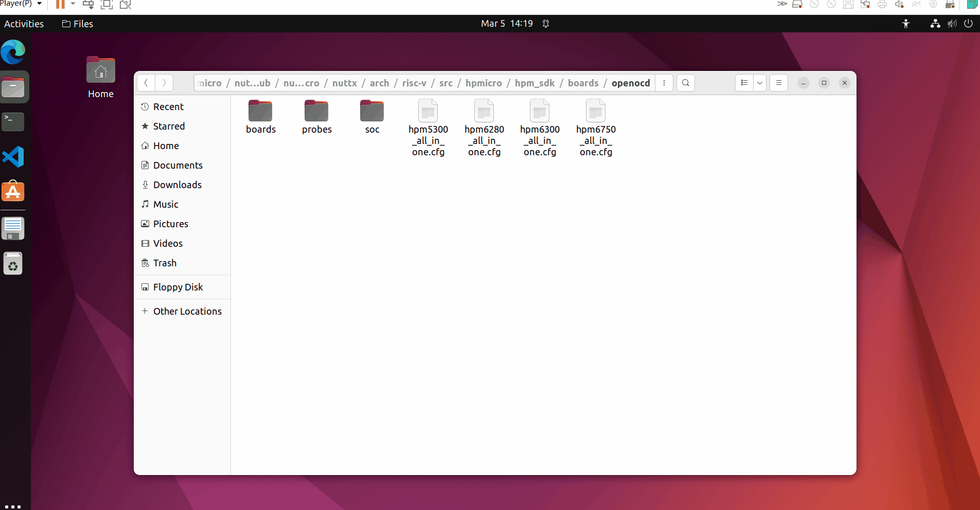Expand the view options dropdown chevron
The image size is (980, 510).
click(760, 83)
